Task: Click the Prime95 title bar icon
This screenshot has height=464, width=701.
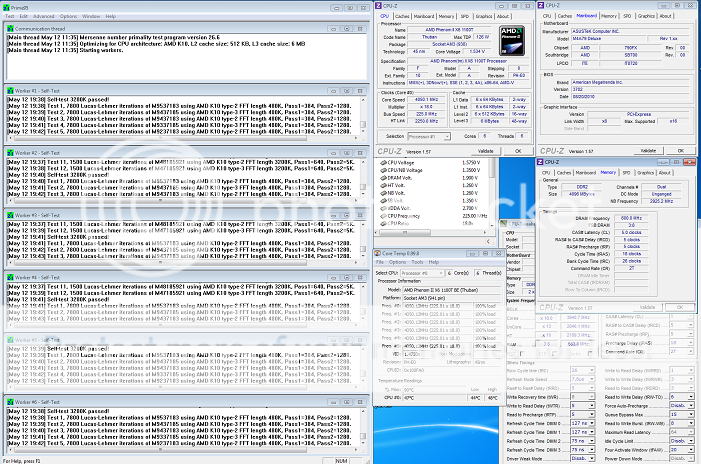Action: [6, 8]
